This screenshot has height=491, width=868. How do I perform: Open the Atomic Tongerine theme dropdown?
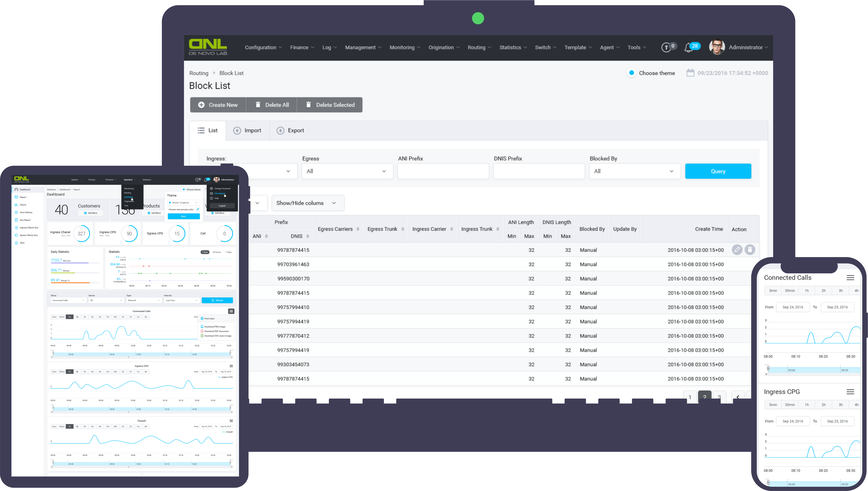[184, 203]
